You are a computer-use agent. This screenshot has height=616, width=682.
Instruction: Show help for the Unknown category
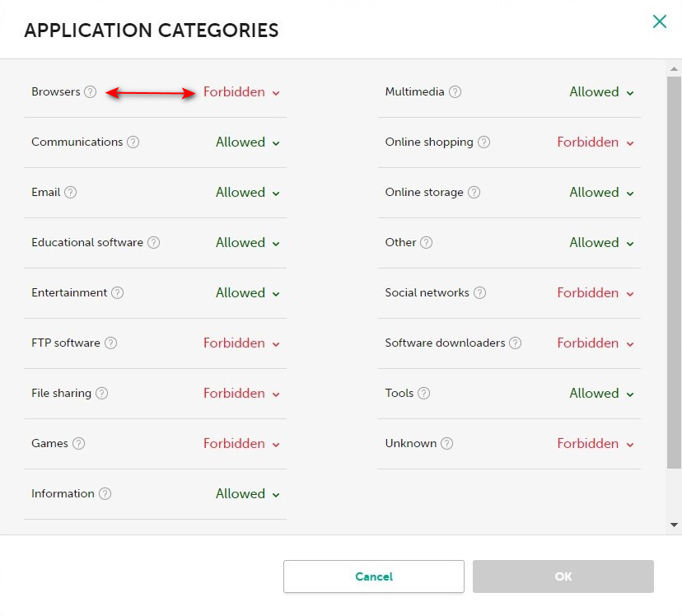tap(446, 444)
